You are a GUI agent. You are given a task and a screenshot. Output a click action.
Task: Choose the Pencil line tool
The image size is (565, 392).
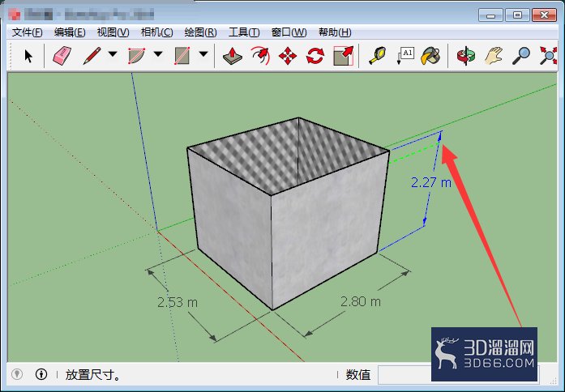pyautogui.click(x=92, y=56)
